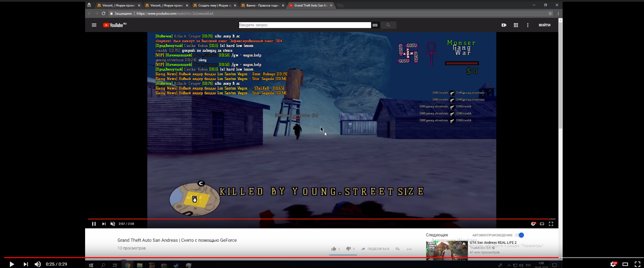Screen dimensions: 644x268
Task: Open File Explorer from taskbar
Action: 140,265
